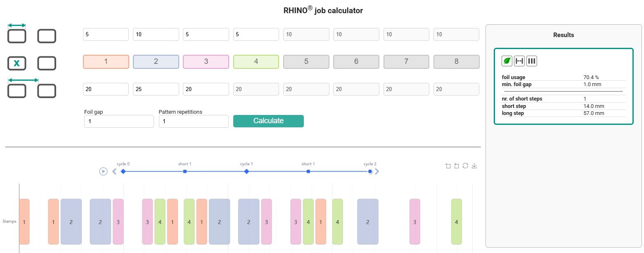Click the rightmost blue stamp 2 bar

[368, 222]
